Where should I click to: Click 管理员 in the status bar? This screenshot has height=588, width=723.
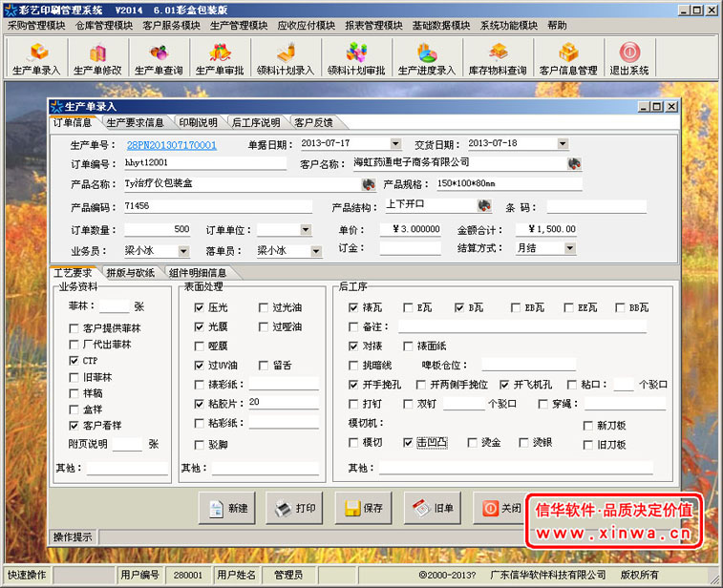[288, 575]
